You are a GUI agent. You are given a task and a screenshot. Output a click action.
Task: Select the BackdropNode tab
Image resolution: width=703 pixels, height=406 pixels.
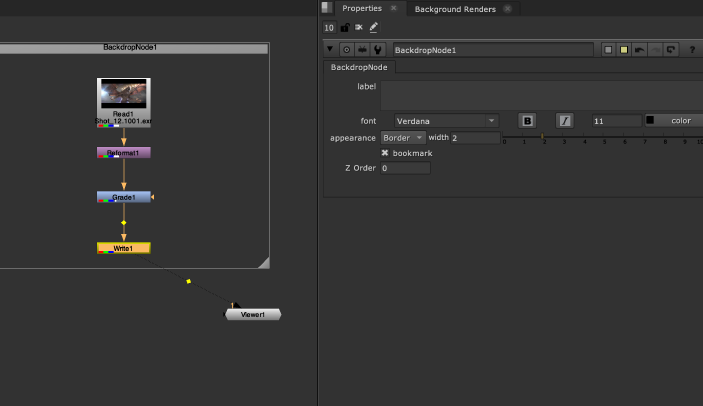pyautogui.click(x=359, y=67)
